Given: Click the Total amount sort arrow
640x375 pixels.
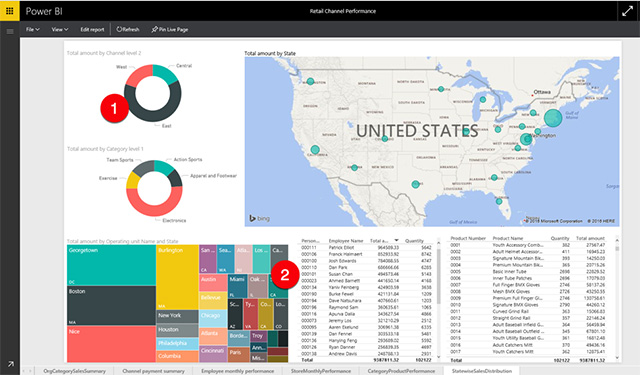Looking at the screenshot, I should pos(396,240).
